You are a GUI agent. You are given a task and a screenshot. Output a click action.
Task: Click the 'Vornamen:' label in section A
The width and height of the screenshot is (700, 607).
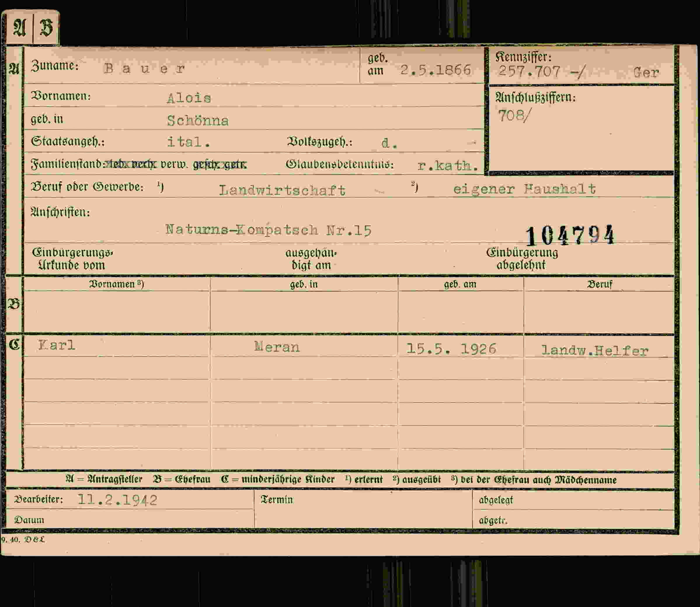(x=61, y=96)
